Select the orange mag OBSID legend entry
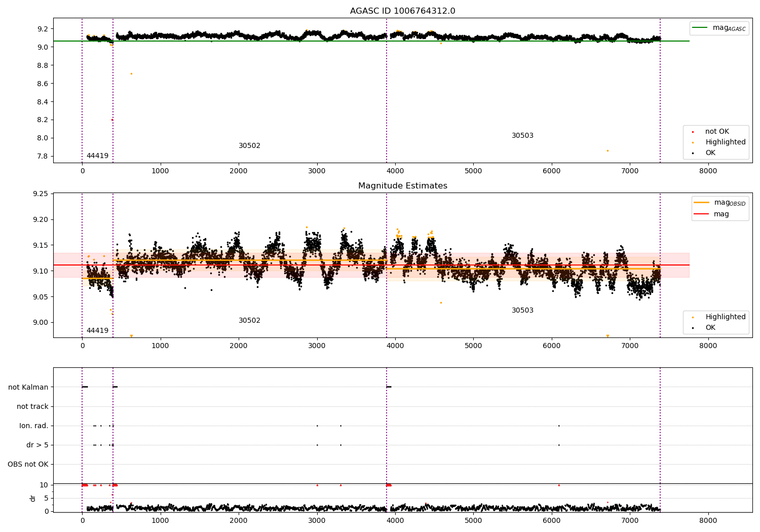 [x=719, y=203]
